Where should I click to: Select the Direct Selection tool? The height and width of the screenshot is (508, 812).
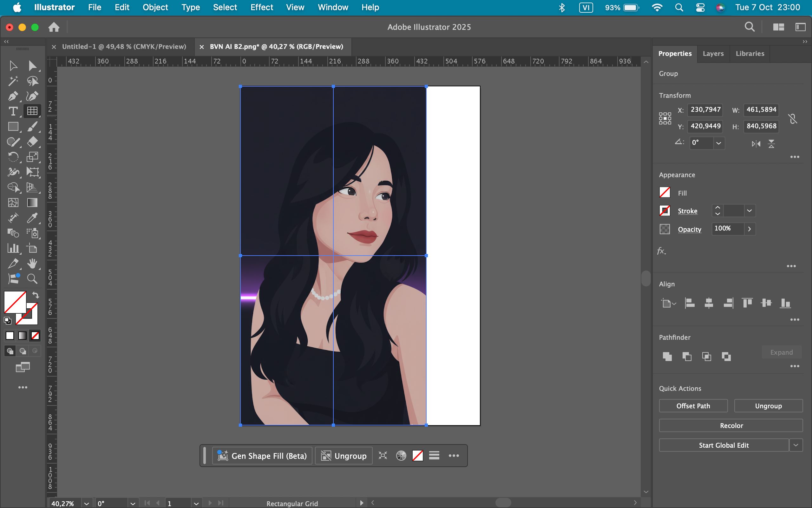(x=32, y=65)
